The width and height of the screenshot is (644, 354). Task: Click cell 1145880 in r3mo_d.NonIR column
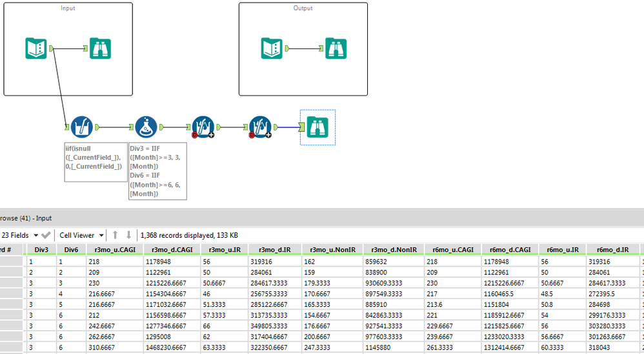[x=394, y=347]
